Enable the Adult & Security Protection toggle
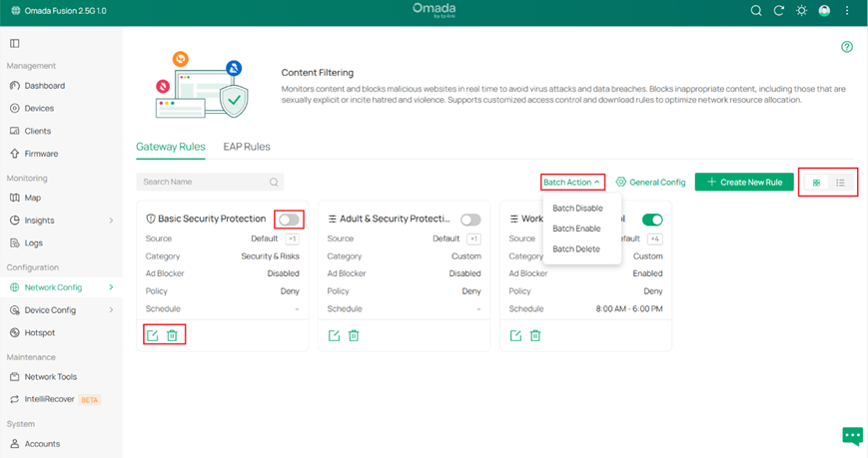Viewport: 868px width, 458px height. point(470,220)
